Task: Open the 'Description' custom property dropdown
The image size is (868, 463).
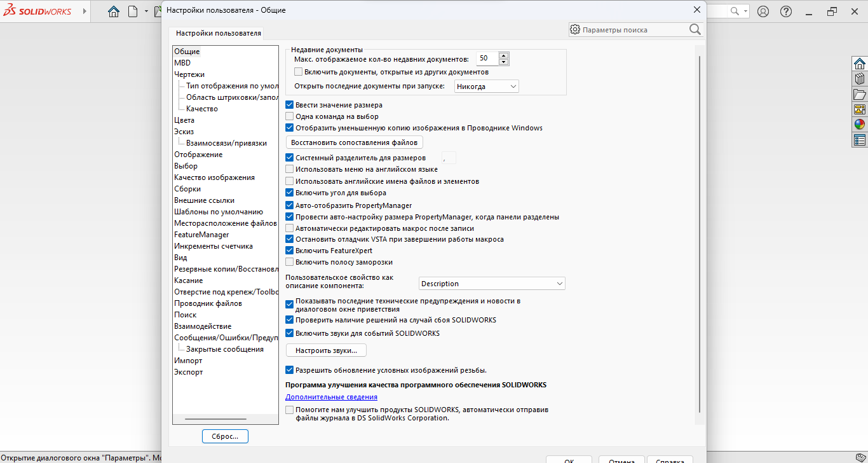Action: pyautogui.click(x=492, y=284)
